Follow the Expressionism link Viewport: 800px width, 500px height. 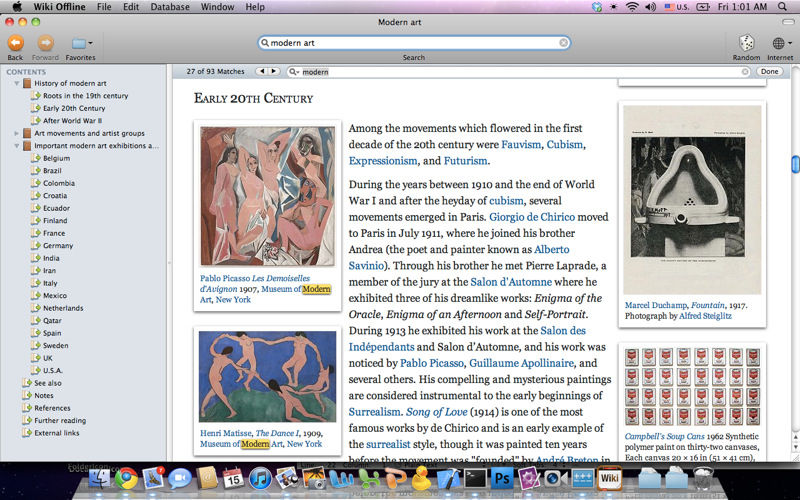(383, 161)
